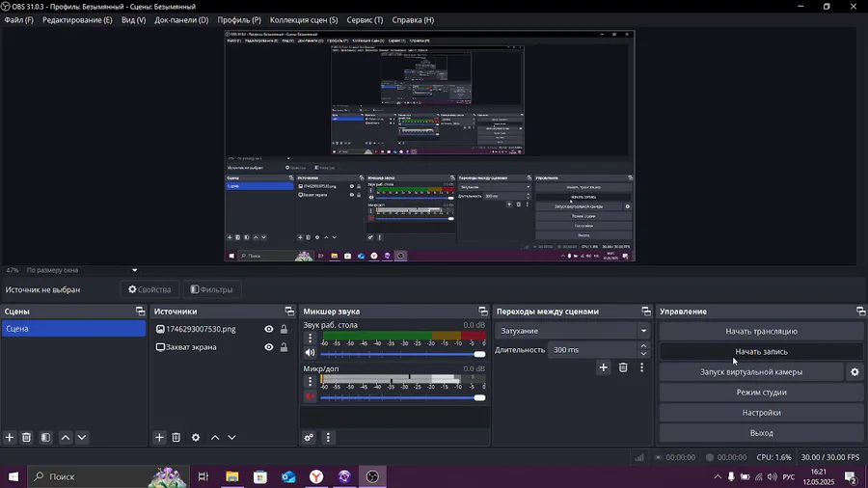Image resolution: width=868 pixels, height=488 pixels.
Task: Open scene filters icon in Scenes panel
Action: (45, 438)
